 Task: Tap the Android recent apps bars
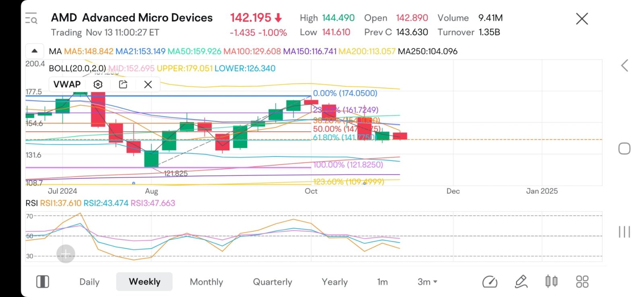pyautogui.click(x=624, y=232)
